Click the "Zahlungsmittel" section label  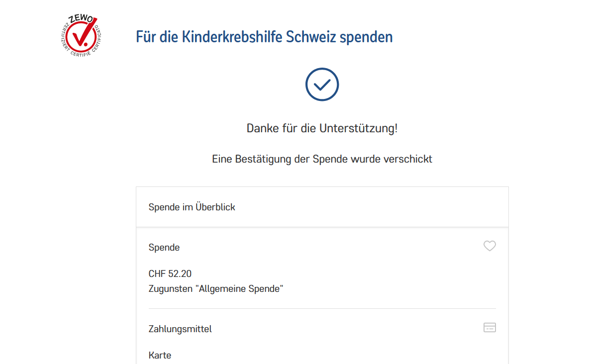tap(180, 329)
